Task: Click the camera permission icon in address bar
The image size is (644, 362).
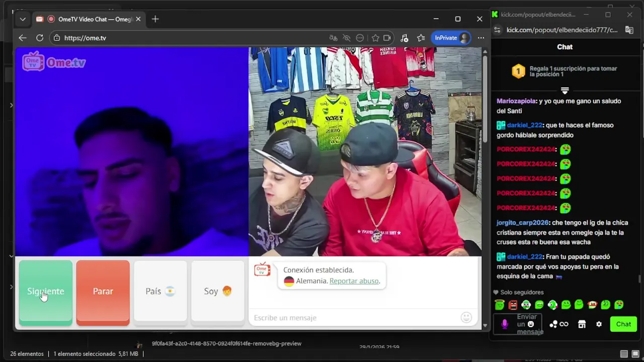Action: 387,38
